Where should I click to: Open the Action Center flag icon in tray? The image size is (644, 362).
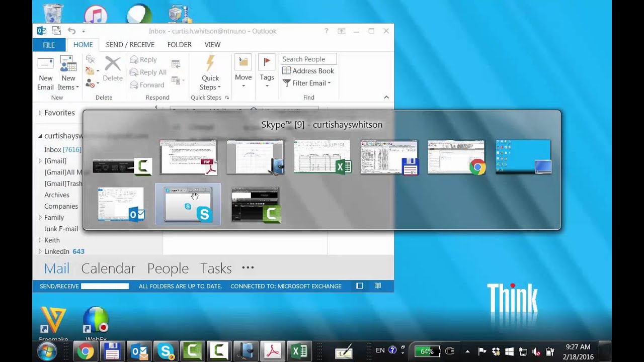click(x=482, y=351)
